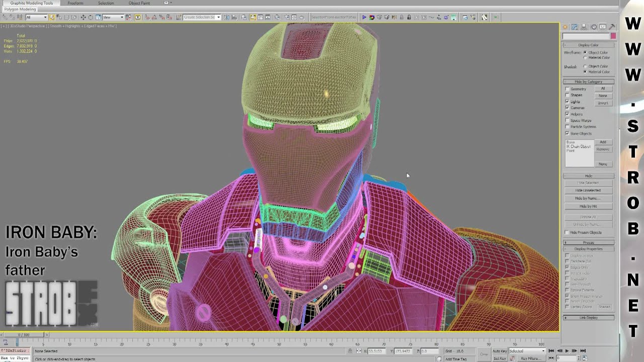The image size is (644, 362).
Task: Click the Hide Unselected button
Action: tap(588, 191)
